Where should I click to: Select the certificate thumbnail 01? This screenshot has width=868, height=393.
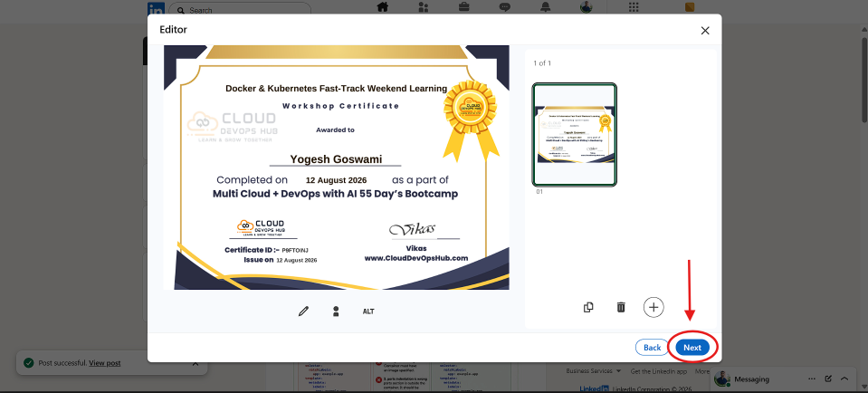click(x=575, y=135)
